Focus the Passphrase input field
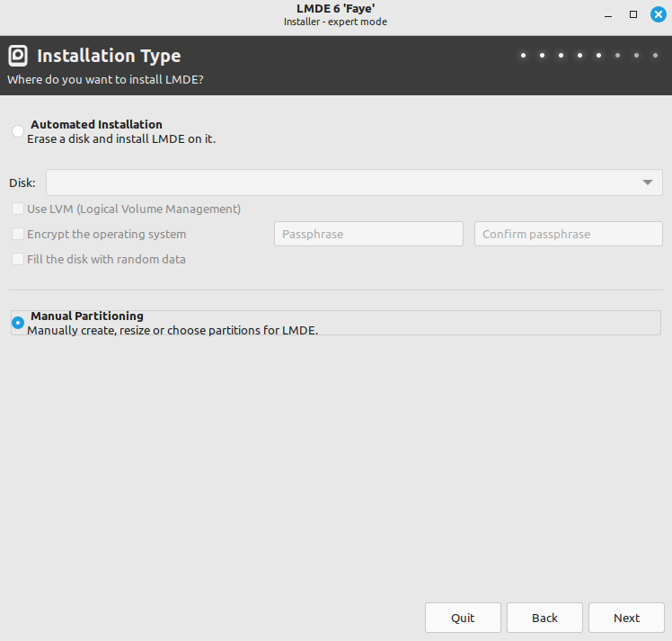Screen dimensions: 672x641 pyautogui.click(x=368, y=234)
